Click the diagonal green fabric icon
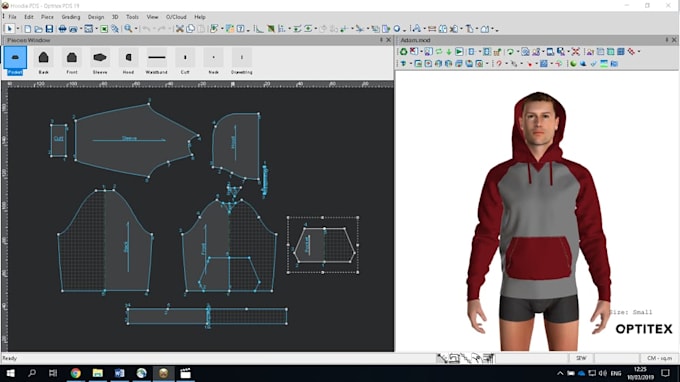Viewport: 680px width, 382px height. point(271,29)
